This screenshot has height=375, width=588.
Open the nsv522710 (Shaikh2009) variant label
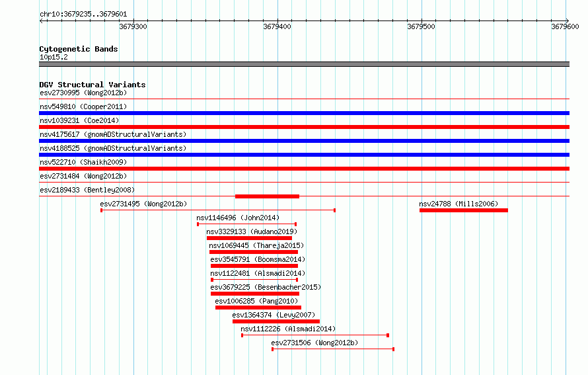(x=83, y=162)
